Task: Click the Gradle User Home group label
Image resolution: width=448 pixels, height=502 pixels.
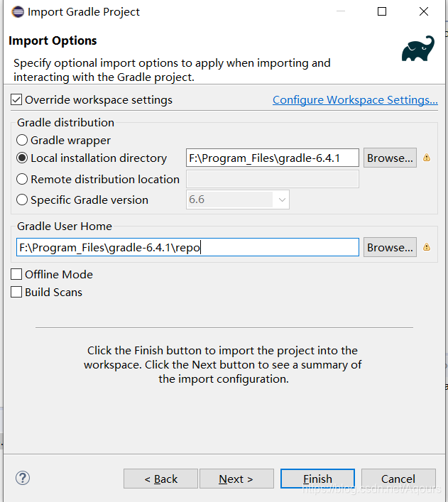Action: point(65,226)
